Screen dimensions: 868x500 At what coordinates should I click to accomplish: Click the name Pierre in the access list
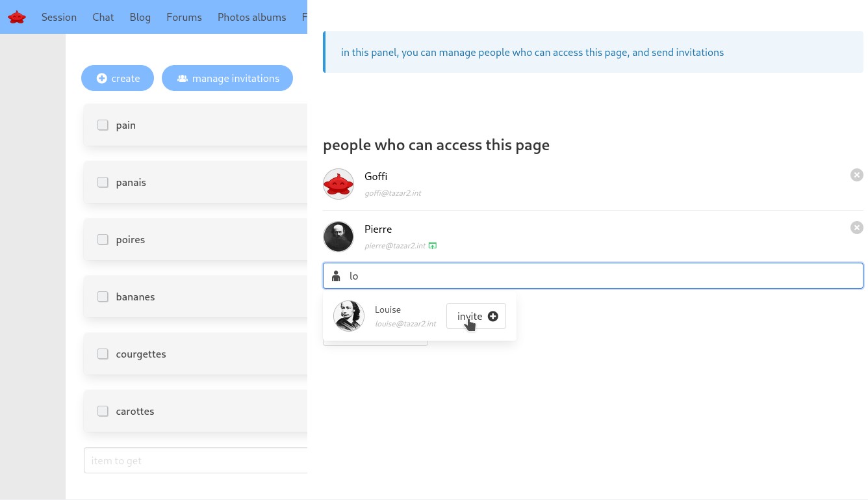[x=378, y=229]
